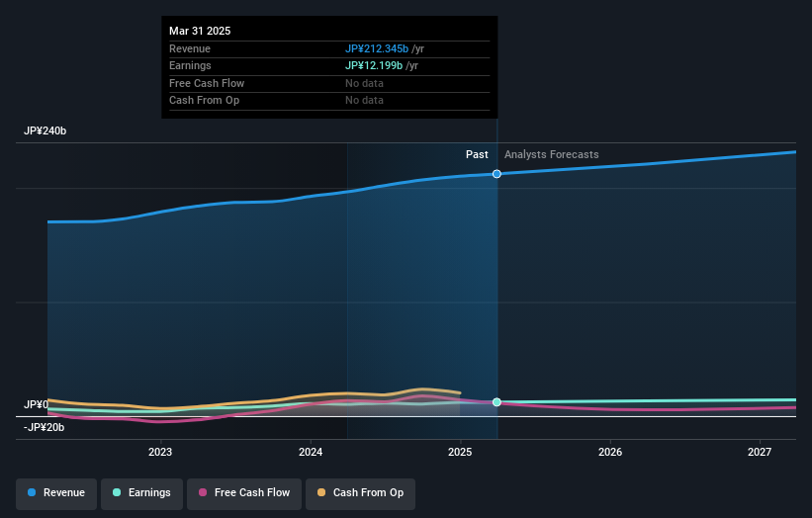Click the 2026 x-axis label
This screenshot has width=812, height=518.
tap(610, 453)
